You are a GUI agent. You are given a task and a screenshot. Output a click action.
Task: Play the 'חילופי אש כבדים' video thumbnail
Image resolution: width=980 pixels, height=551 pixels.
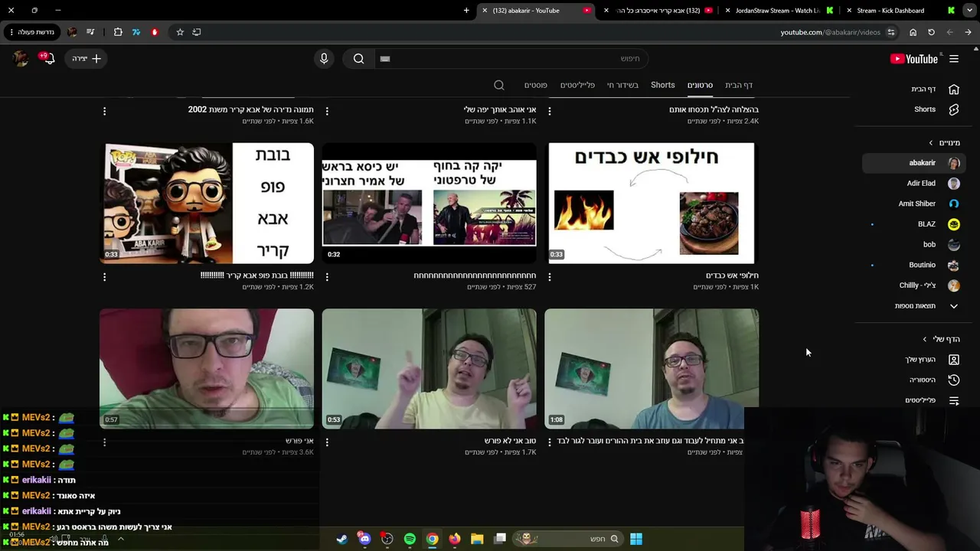(652, 203)
